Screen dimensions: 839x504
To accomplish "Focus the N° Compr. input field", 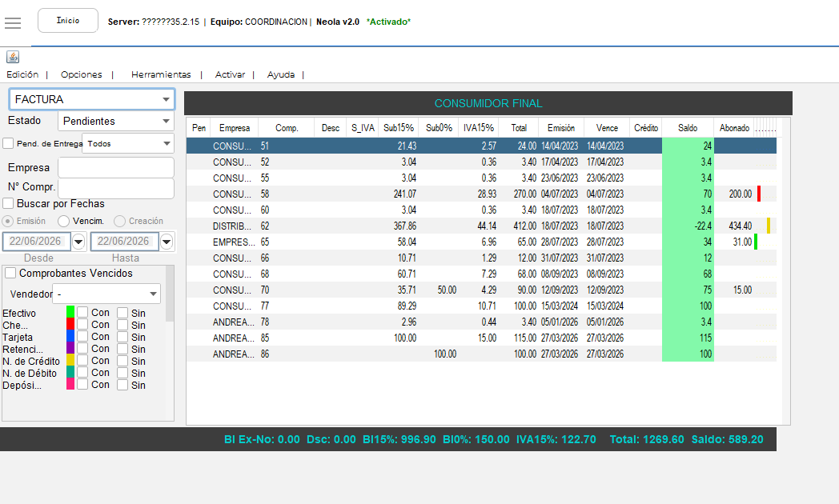I will click(116, 188).
